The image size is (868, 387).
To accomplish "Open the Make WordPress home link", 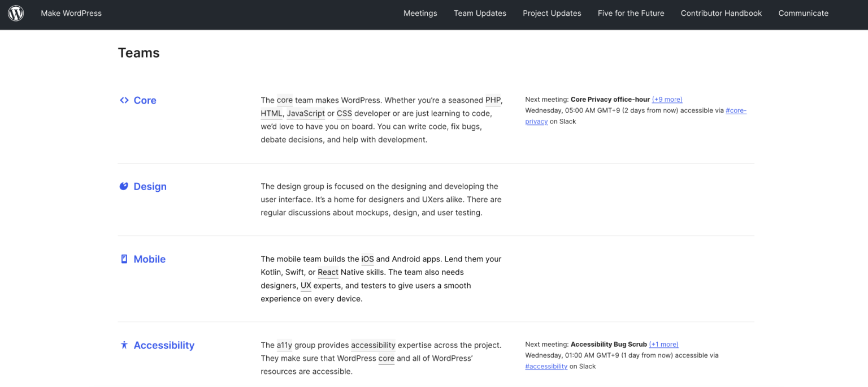I will (x=71, y=13).
